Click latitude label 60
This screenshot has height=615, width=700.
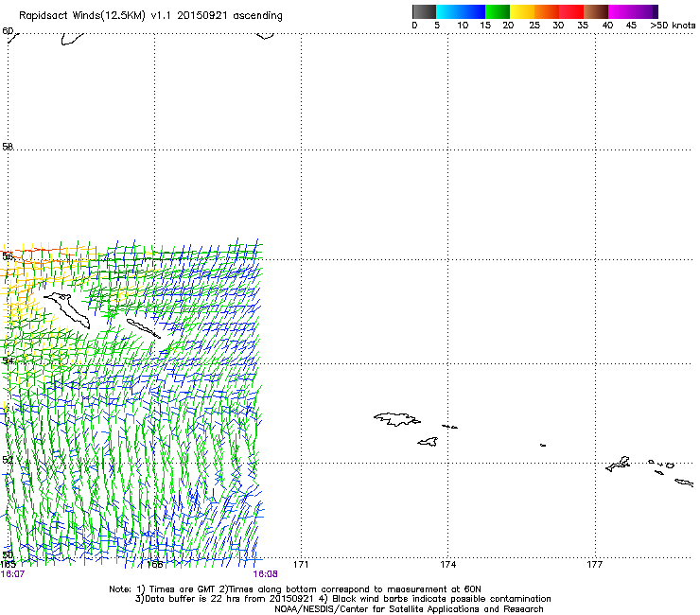pyautogui.click(x=8, y=31)
